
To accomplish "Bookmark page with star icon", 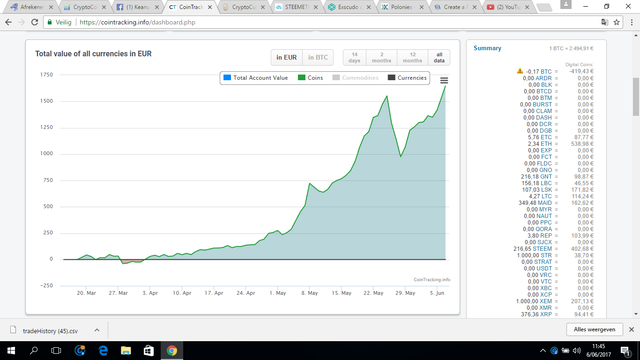I will click(x=617, y=22).
